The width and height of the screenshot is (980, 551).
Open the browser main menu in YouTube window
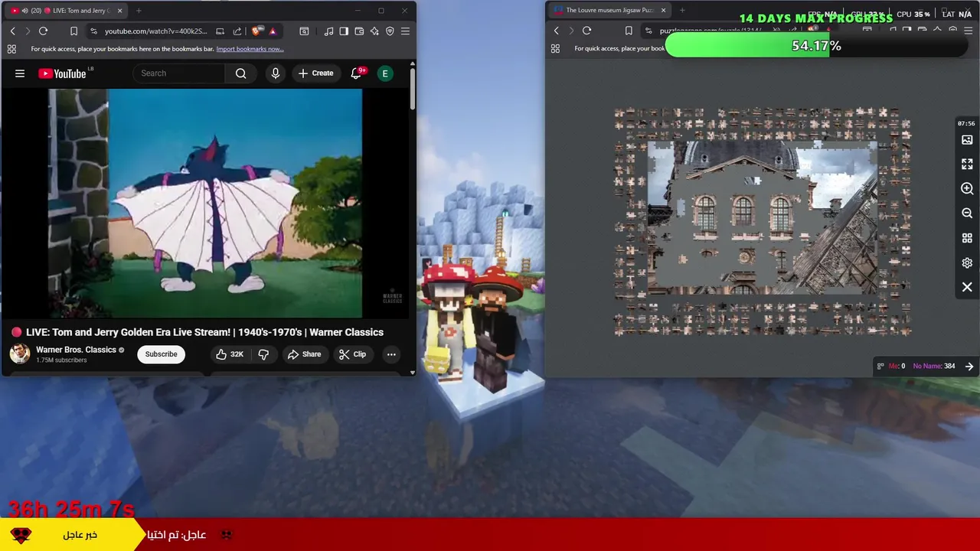(x=405, y=31)
